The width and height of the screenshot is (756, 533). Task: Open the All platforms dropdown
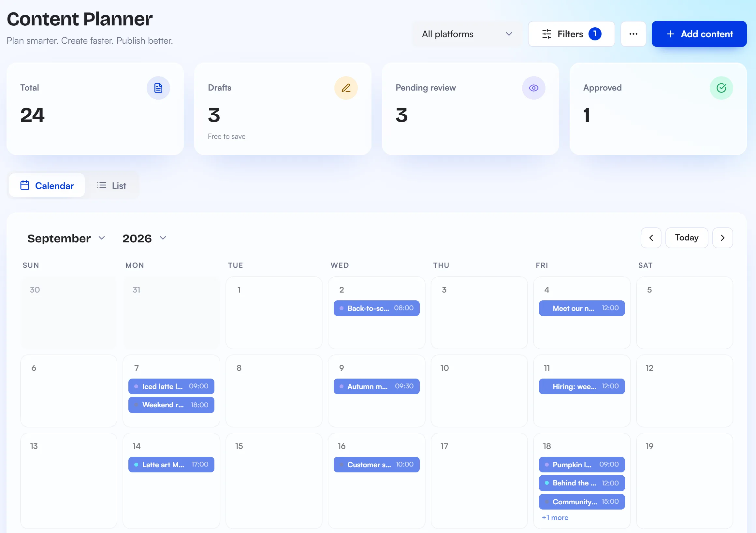[x=467, y=34]
